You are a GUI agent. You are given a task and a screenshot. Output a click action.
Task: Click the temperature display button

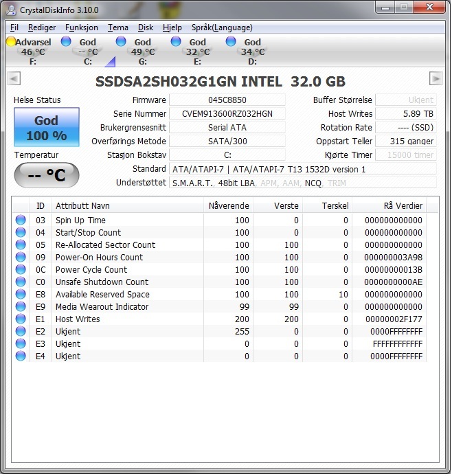pos(47,175)
